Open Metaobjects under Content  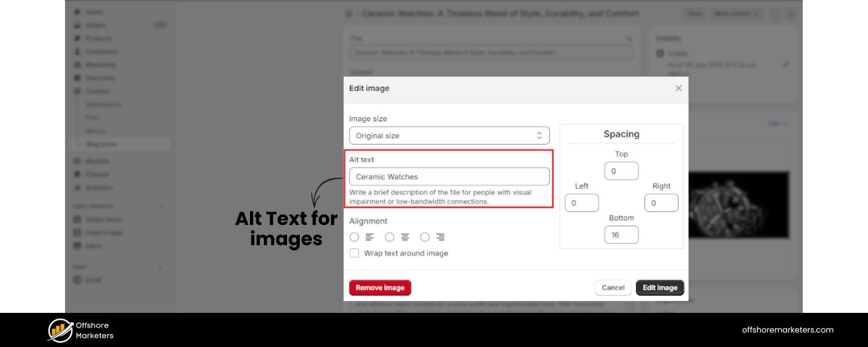tap(104, 104)
